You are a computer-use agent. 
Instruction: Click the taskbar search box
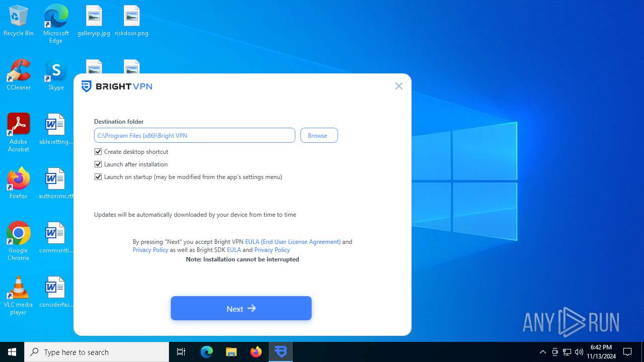click(97, 352)
